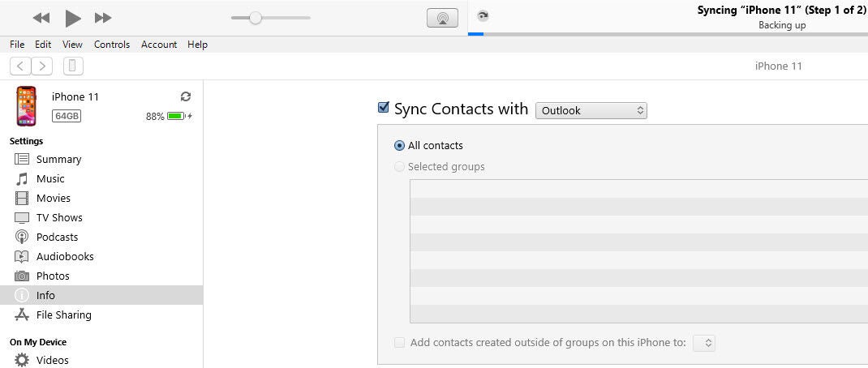Click the sync progress bar
The image size is (868, 368).
(x=668, y=34)
